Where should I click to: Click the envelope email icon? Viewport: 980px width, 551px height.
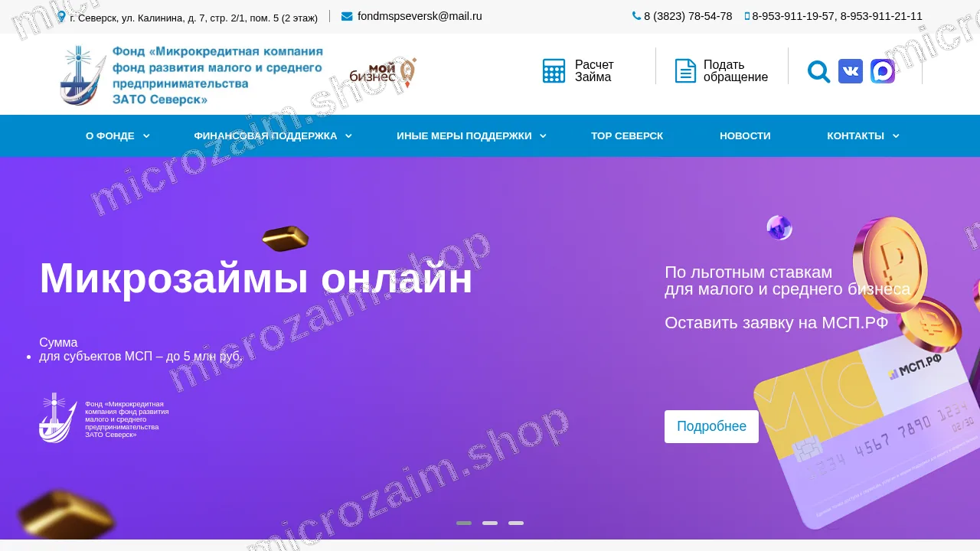[347, 16]
